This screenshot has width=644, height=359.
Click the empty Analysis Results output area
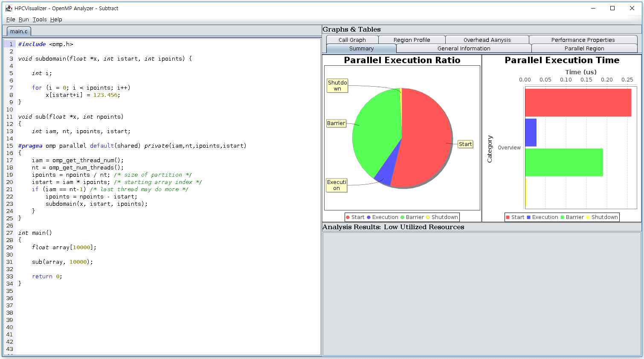(482, 294)
